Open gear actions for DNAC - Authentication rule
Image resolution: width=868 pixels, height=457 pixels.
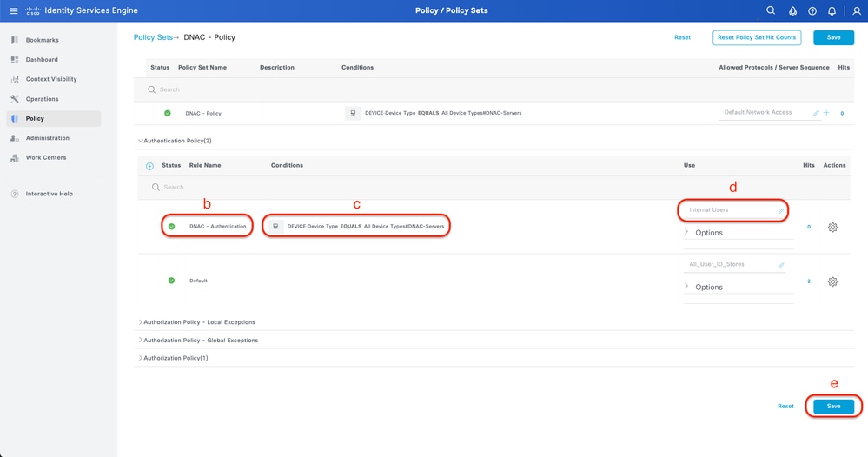832,228
